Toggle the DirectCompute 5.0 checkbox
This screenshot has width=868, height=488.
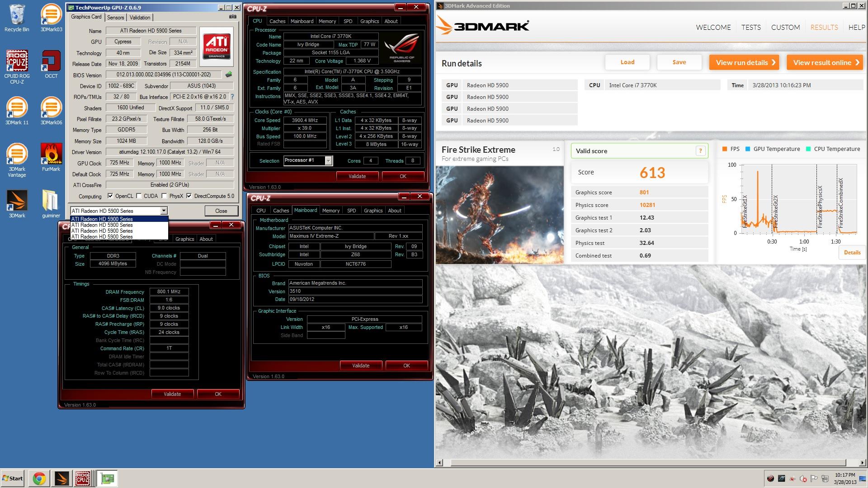coord(189,196)
